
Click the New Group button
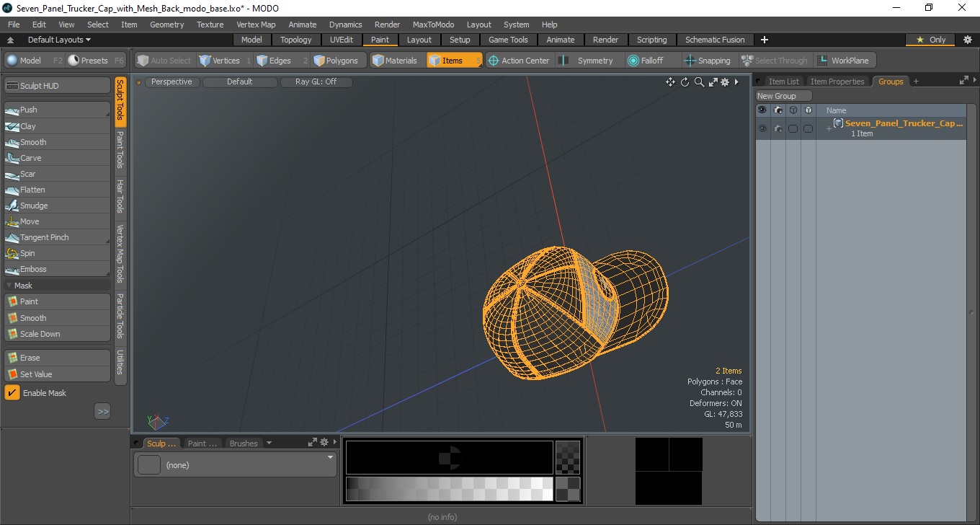pos(783,96)
